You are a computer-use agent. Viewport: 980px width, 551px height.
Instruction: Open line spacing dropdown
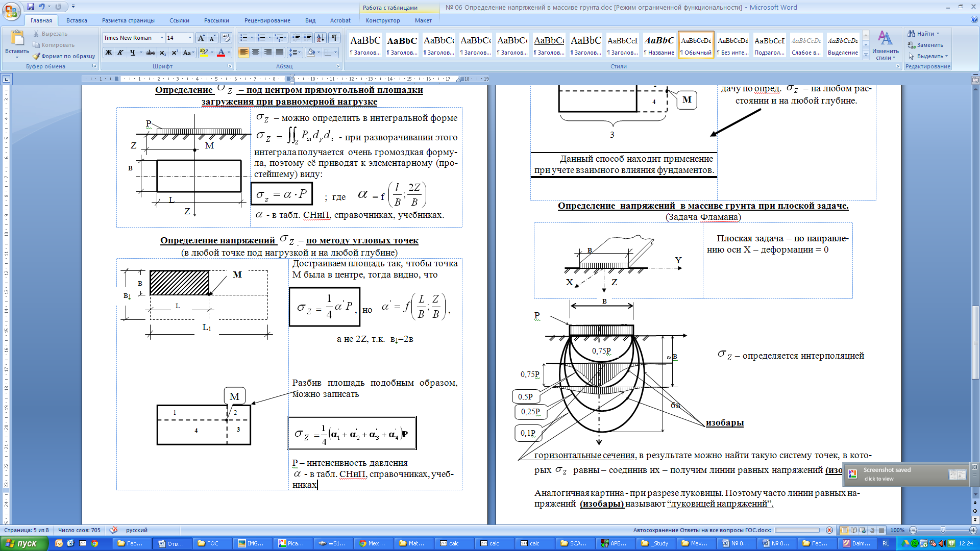point(295,53)
